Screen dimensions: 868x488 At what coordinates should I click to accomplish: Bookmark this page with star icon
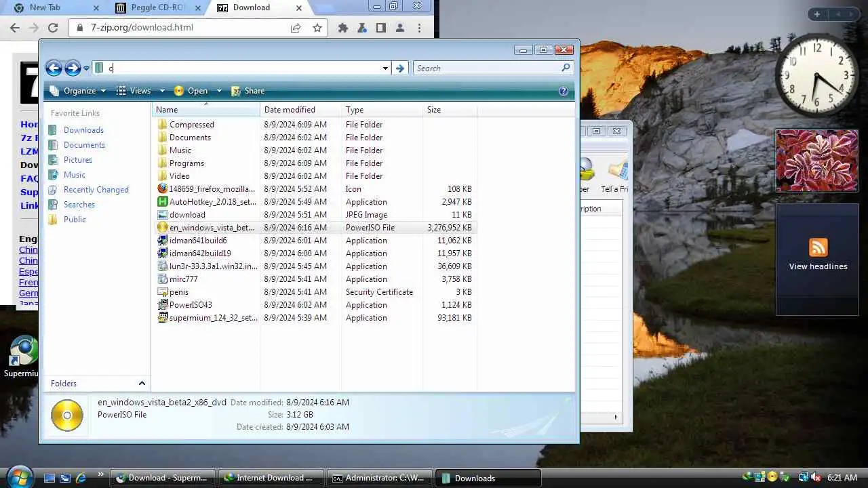pyautogui.click(x=317, y=28)
